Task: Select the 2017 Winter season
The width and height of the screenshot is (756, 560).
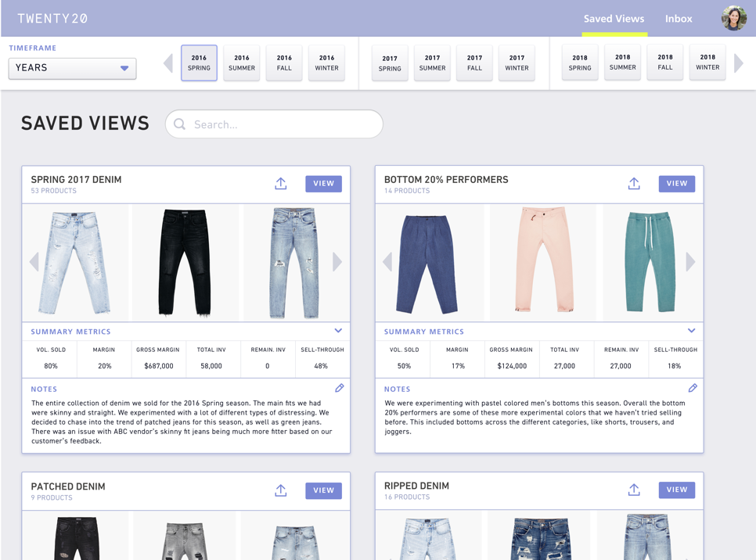Action: (x=517, y=63)
